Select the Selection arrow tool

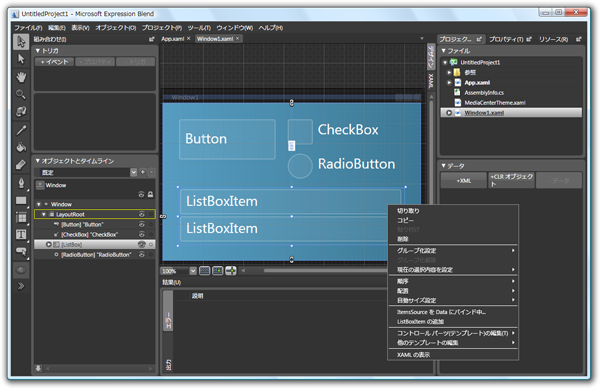click(21, 41)
